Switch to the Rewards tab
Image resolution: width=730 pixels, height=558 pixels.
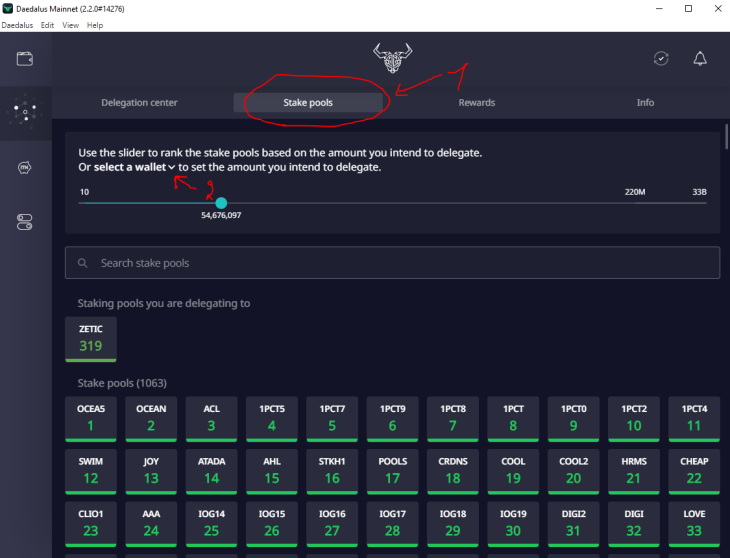(477, 102)
